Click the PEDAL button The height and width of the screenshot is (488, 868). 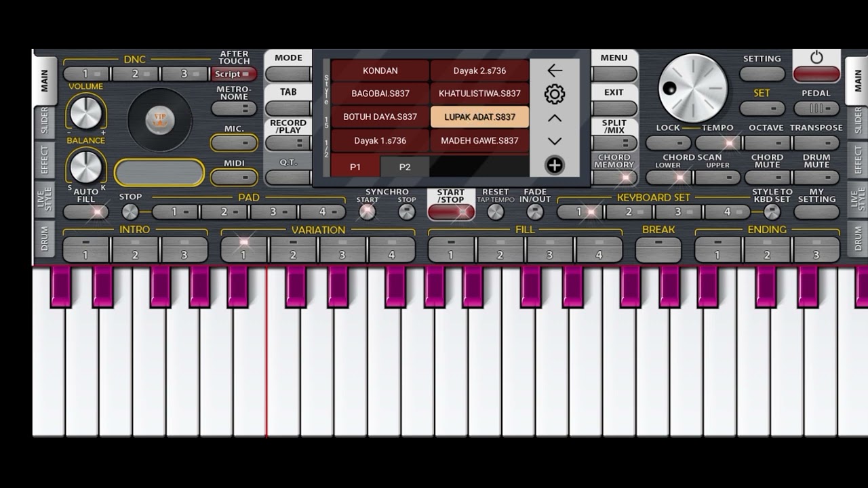click(x=816, y=108)
